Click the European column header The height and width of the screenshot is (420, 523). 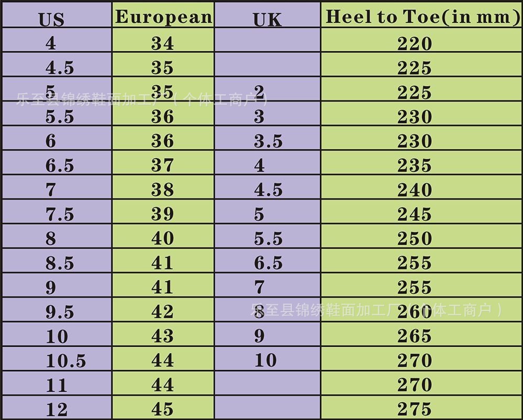tap(164, 17)
